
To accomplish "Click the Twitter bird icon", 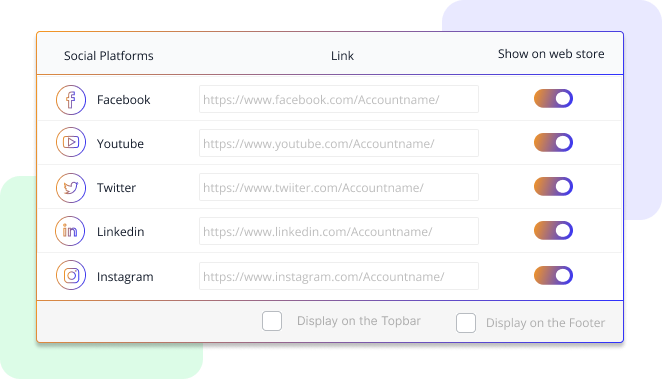I will (x=71, y=188).
